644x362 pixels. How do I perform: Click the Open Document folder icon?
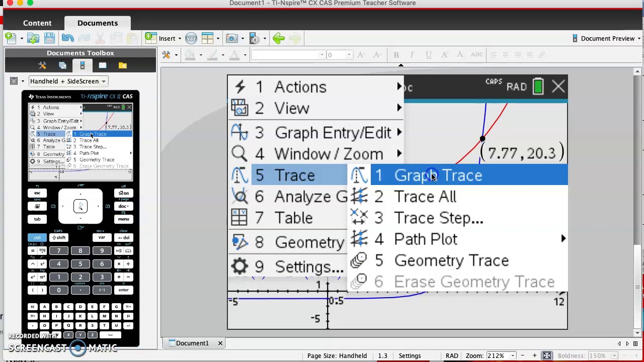[x=33, y=38]
